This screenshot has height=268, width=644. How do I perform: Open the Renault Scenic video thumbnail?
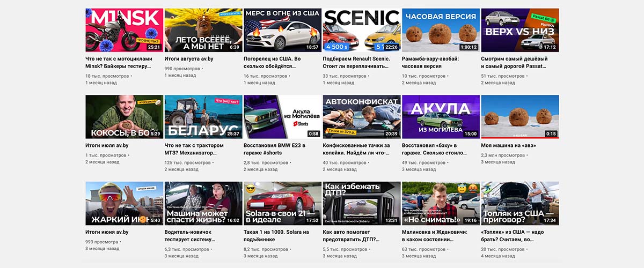[362, 30]
